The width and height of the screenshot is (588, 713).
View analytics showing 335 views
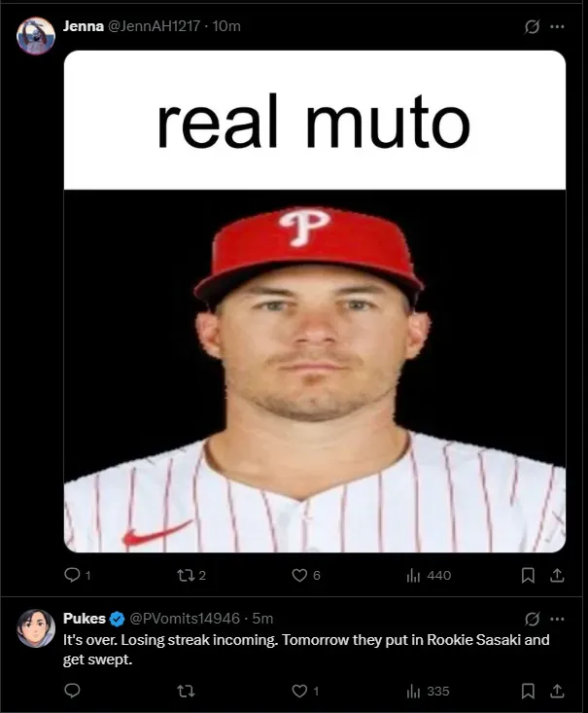[x=428, y=692]
